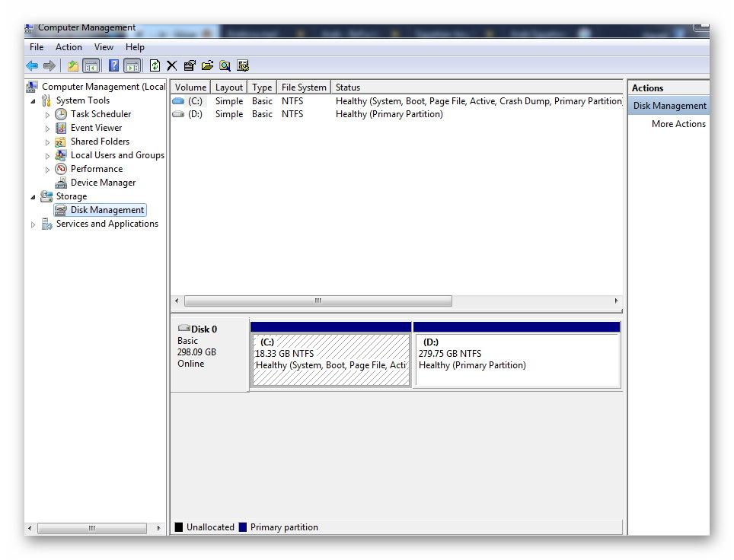Image resolution: width=734 pixels, height=560 pixels.
Task: Click the blue Primary partition legend swatch
Action: pyautogui.click(x=242, y=527)
